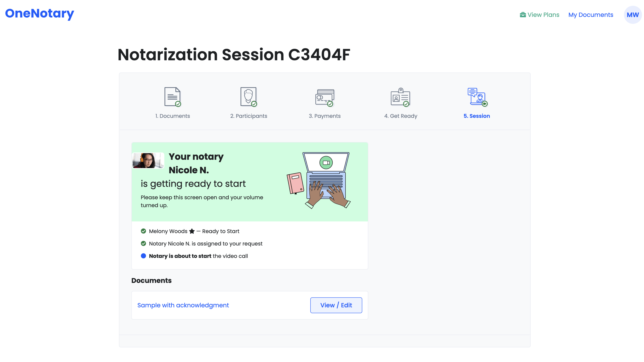Open the My Documents link
The width and height of the screenshot is (644, 362).
[591, 15]
